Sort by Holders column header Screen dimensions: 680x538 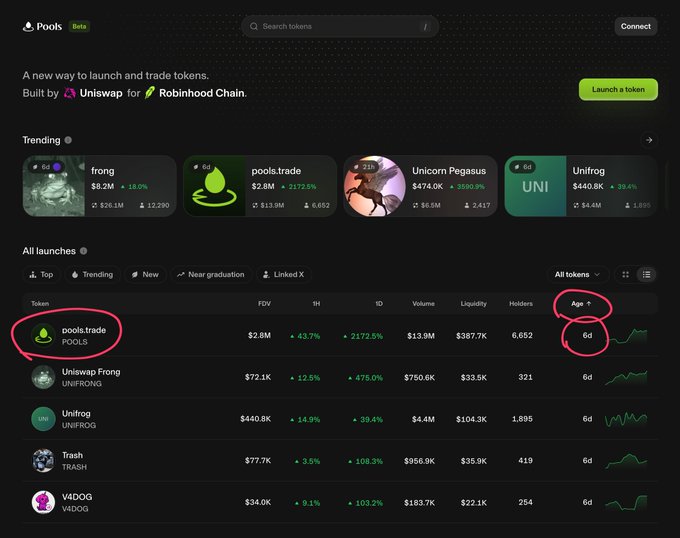(x=521, y=304)
